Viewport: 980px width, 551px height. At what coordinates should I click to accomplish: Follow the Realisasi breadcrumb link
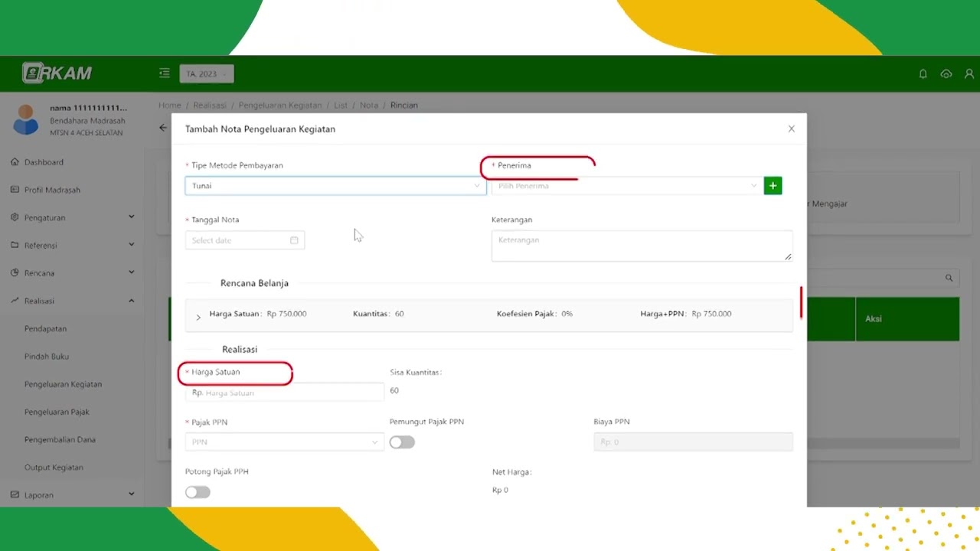(x=210, y=106)
